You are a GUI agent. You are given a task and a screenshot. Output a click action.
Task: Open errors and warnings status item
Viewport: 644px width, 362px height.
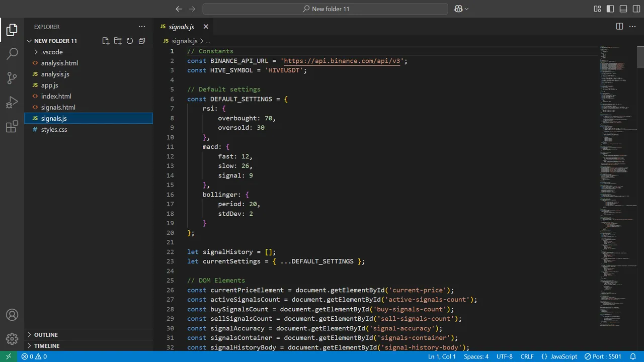click(x=34, y=356)
